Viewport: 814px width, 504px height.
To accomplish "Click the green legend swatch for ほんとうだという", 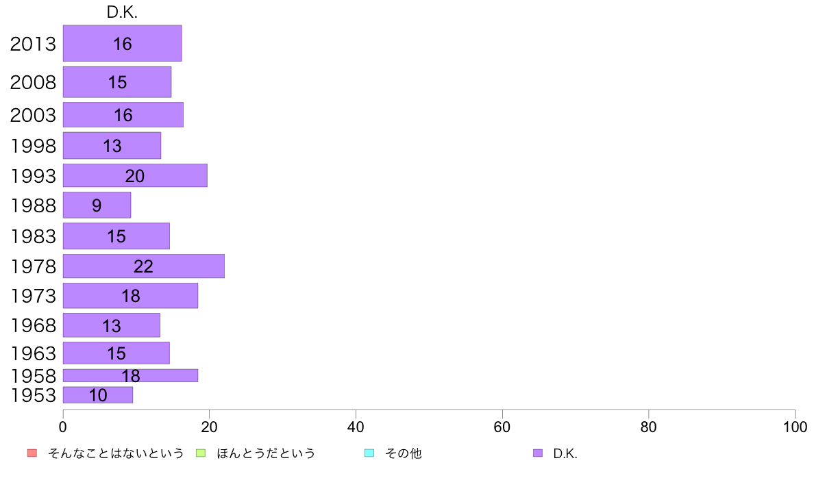I will pyautogui.click(x=201, y=453).
